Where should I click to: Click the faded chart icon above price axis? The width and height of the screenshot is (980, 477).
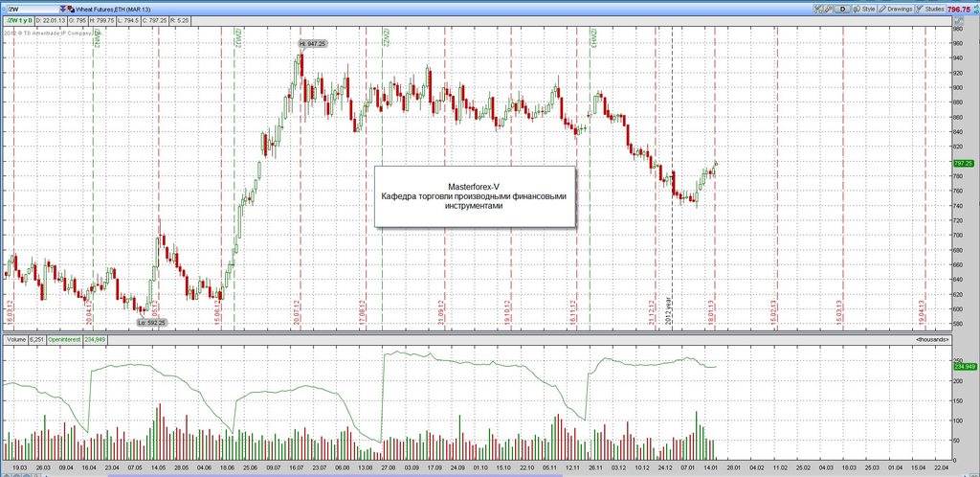[960, 20]
